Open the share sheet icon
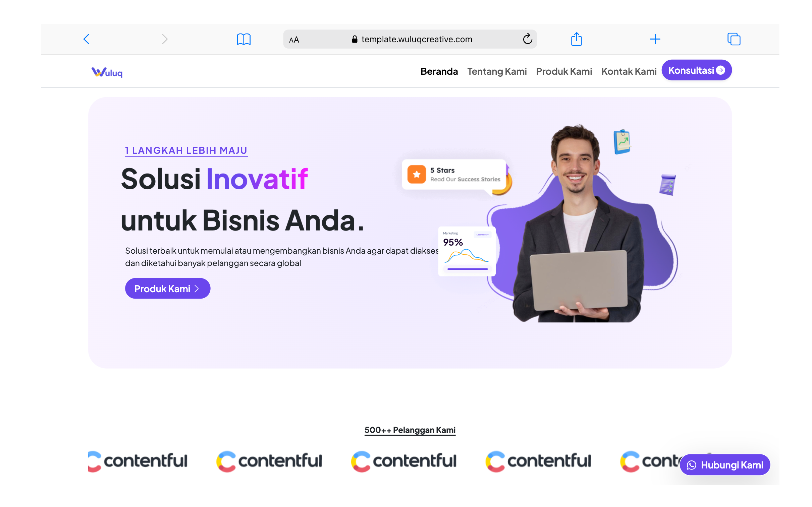The height and width of the screenshot is (507, 812). [x=576, y=39]
